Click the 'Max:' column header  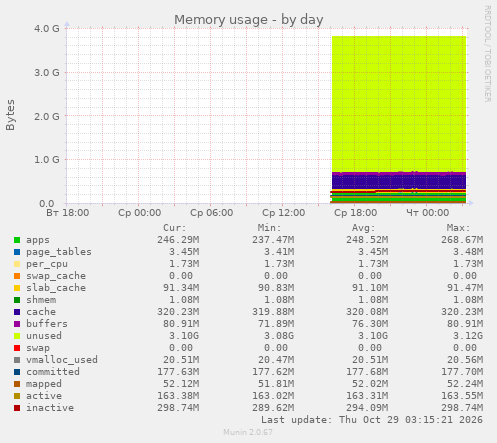point(458,228)
